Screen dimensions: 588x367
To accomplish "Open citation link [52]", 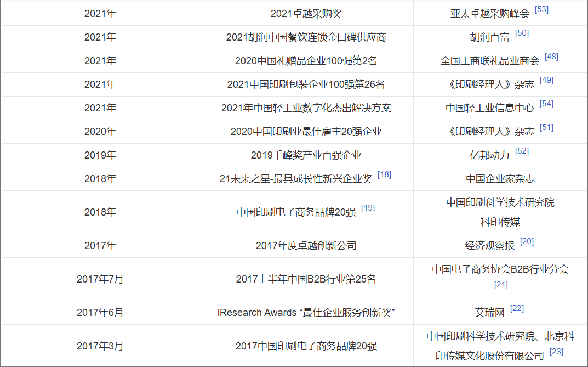I will tap(522, 151).
